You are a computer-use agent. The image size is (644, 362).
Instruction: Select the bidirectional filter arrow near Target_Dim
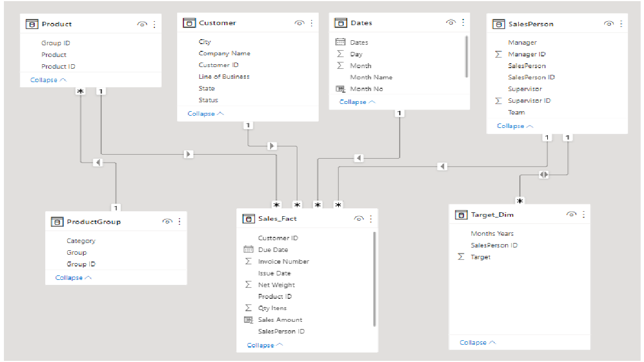(x=544, y=174)
